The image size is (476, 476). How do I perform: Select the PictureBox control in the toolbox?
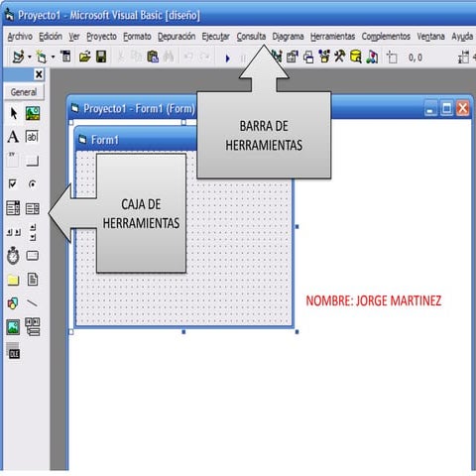pyautogui.click(x=33, y=113)
